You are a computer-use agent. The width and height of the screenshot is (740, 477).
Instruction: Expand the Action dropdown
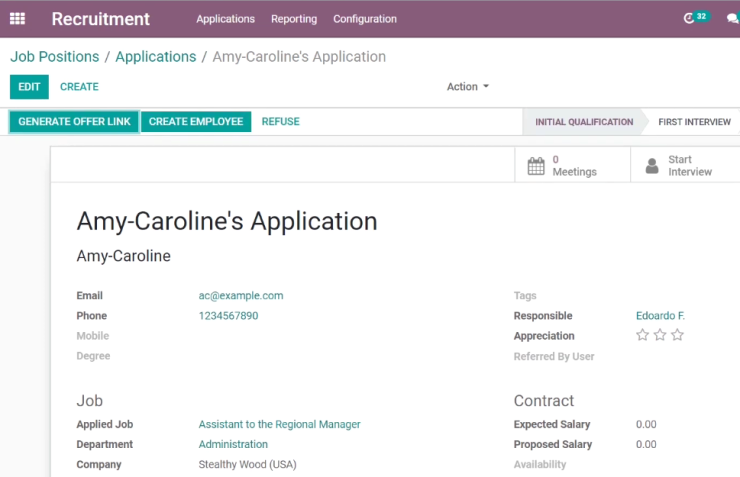(468, 87)
